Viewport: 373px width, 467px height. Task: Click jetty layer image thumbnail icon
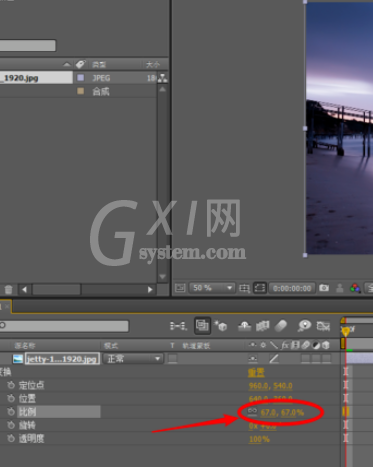18,359
